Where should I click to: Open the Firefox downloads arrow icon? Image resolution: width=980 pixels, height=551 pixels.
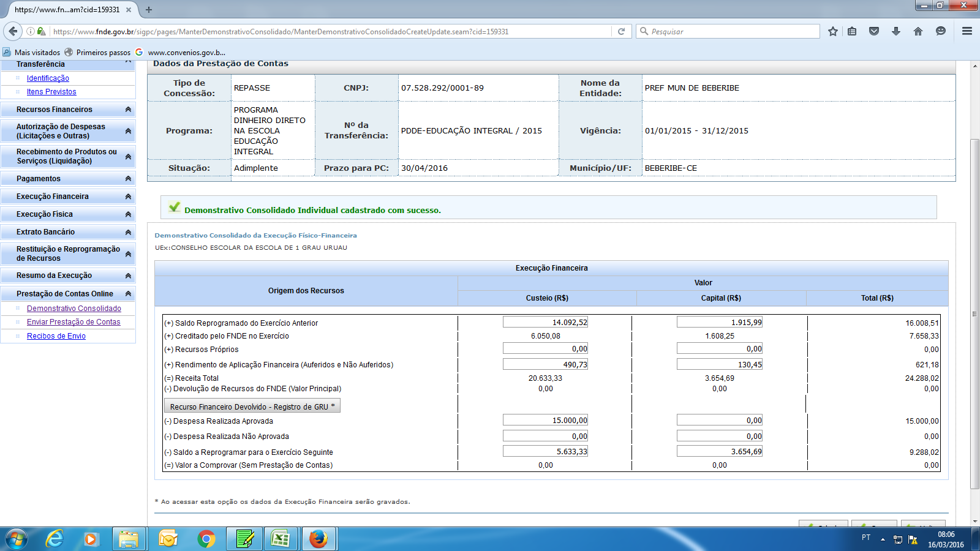(x=896, y=31)
